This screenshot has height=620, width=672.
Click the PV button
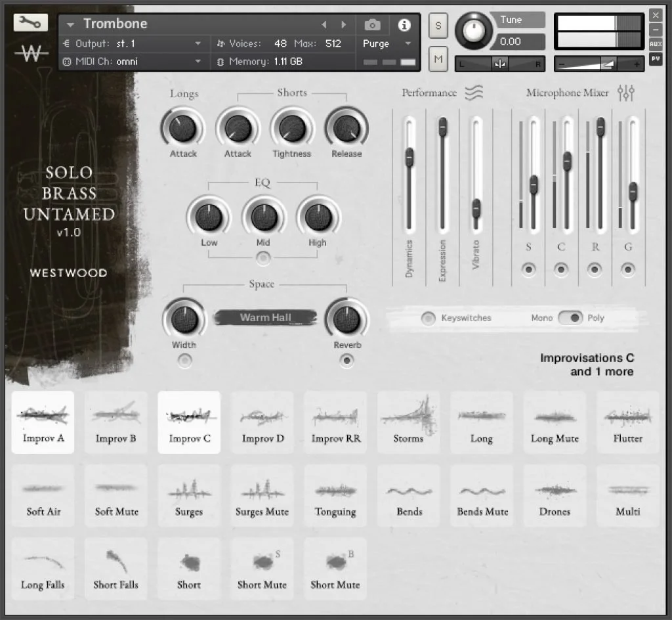tap(656, 58)
